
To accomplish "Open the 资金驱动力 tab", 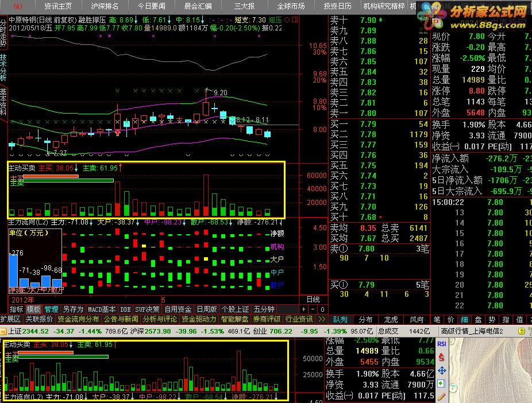I will coord(199,319).
